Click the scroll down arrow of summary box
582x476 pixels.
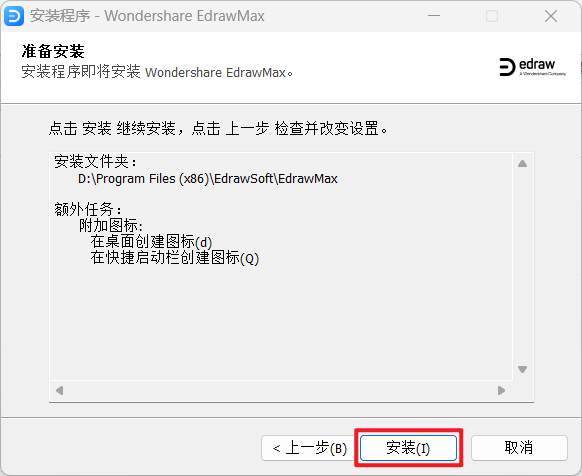523,369
